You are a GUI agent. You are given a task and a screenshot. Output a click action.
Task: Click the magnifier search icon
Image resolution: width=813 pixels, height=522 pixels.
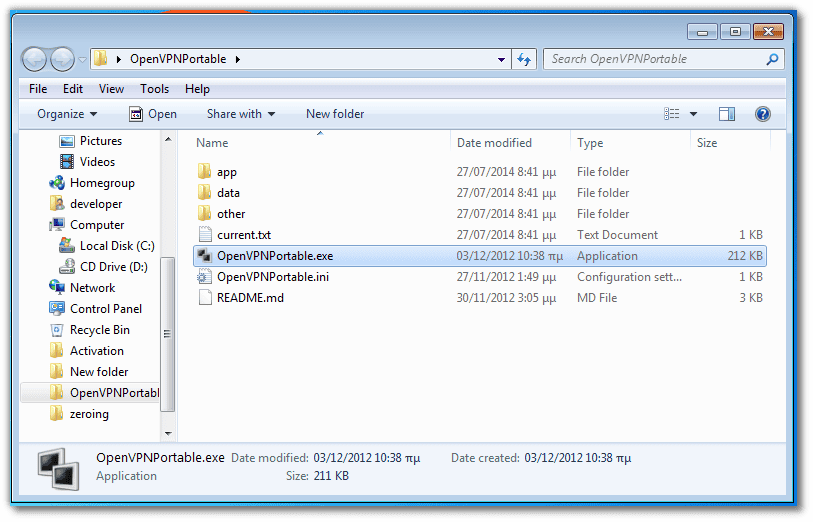coord(773,60)
